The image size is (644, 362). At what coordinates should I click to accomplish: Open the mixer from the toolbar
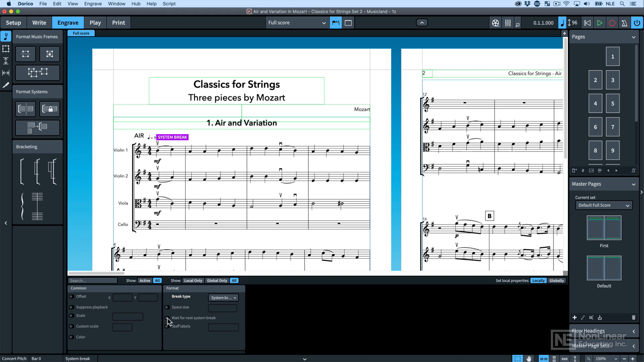tap(508, 23)
